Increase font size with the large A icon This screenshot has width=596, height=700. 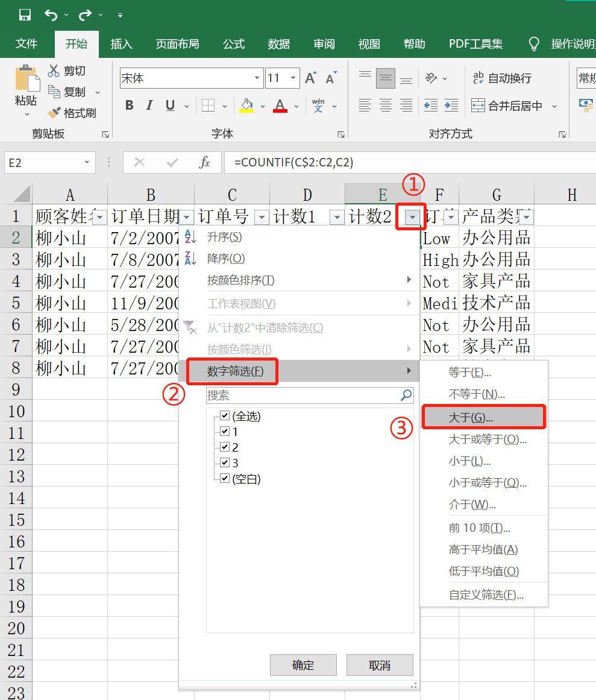311,78
